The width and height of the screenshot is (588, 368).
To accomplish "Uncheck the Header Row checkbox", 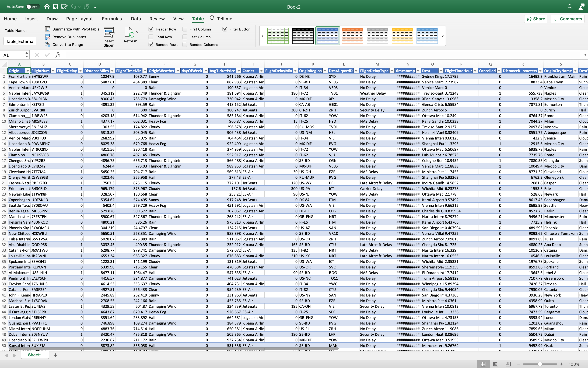I will 151,29.
